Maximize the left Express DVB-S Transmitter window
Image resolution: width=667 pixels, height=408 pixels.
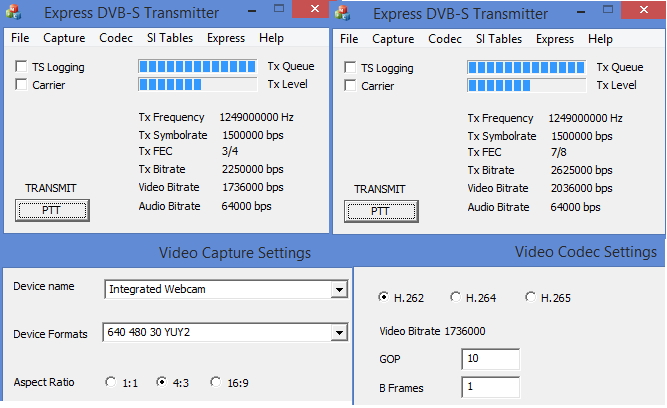[279, 9]
